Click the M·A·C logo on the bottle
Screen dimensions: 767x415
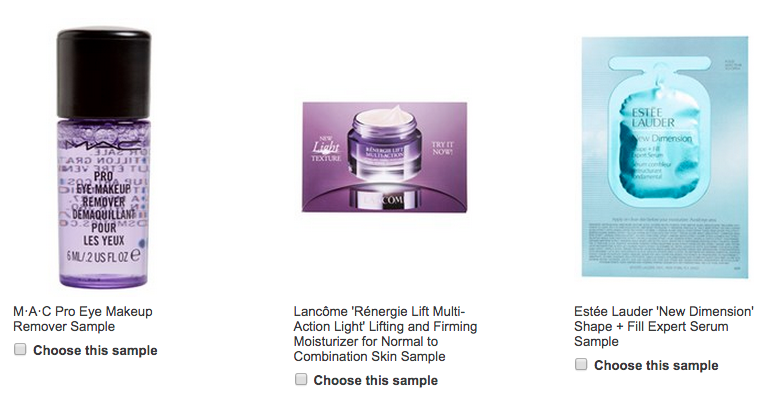click(x=104, y=144)
